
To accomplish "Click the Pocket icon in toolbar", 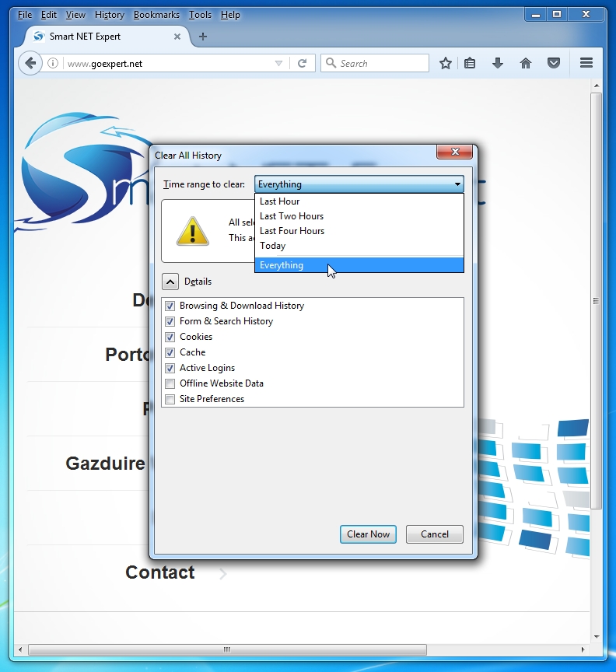I will 554,64.
